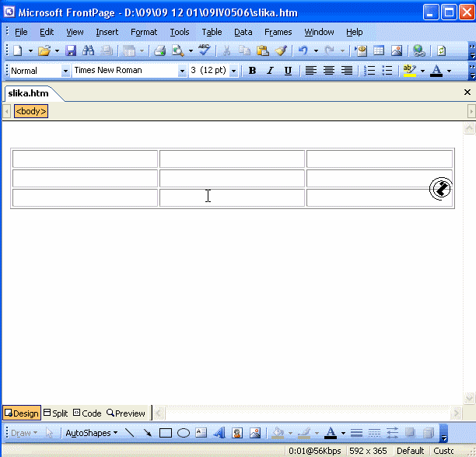Open the Table menu
This screenshot has width=476, height=457.
[x=212, y=32]
